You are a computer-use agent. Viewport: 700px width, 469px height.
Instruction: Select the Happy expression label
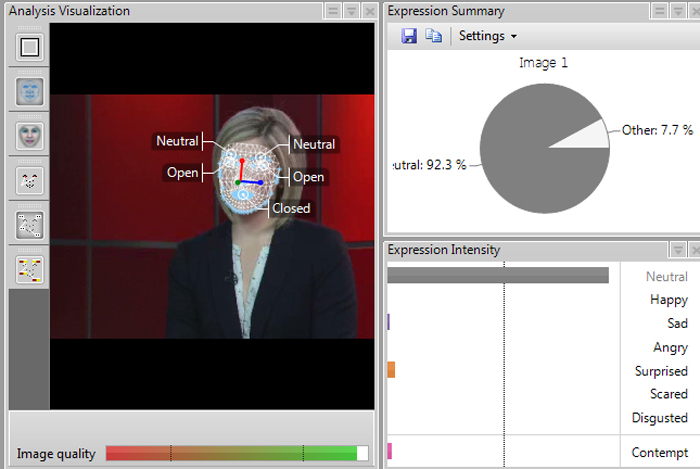668,300
